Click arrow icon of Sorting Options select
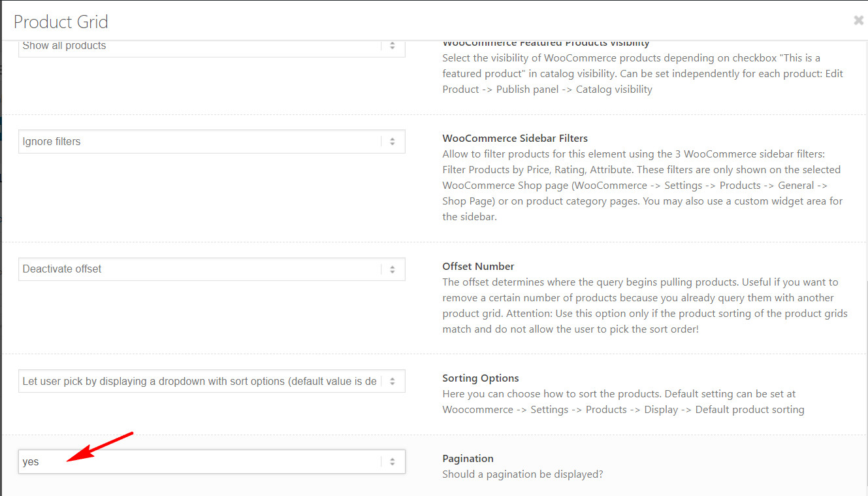 (x=393, y=381)
